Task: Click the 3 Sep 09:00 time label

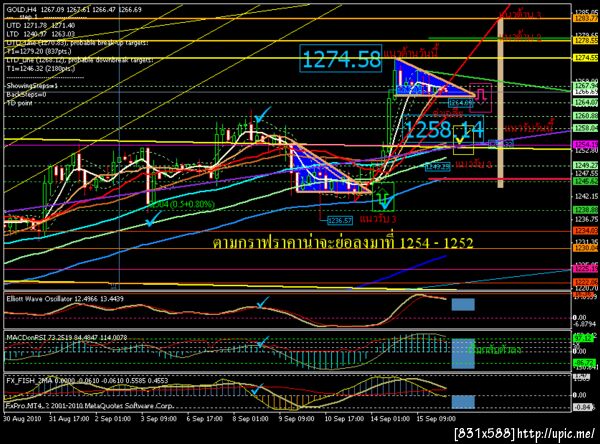Action: (159, 419)
